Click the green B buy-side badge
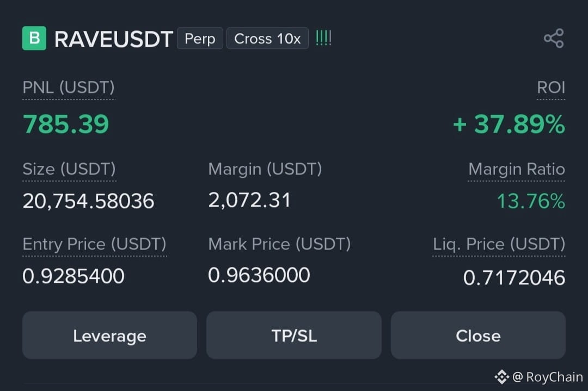 [x=34, y=38]
